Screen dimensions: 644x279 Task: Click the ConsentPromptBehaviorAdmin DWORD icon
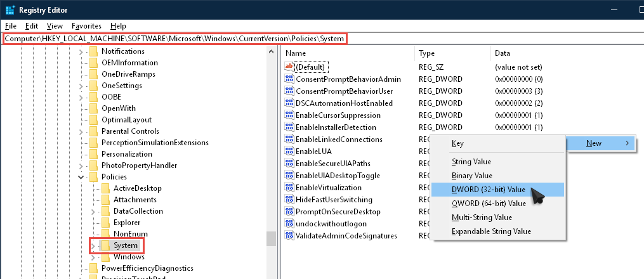click(x=289, y=79)
